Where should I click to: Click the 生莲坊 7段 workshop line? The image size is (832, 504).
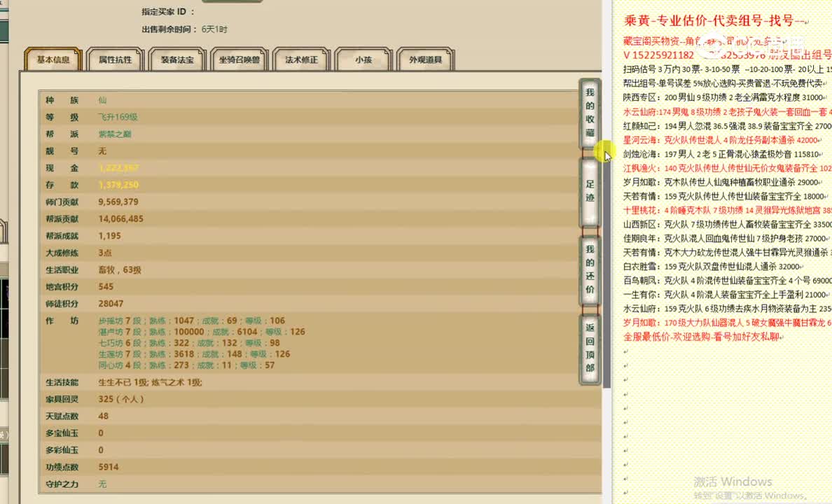coord(194,354)
